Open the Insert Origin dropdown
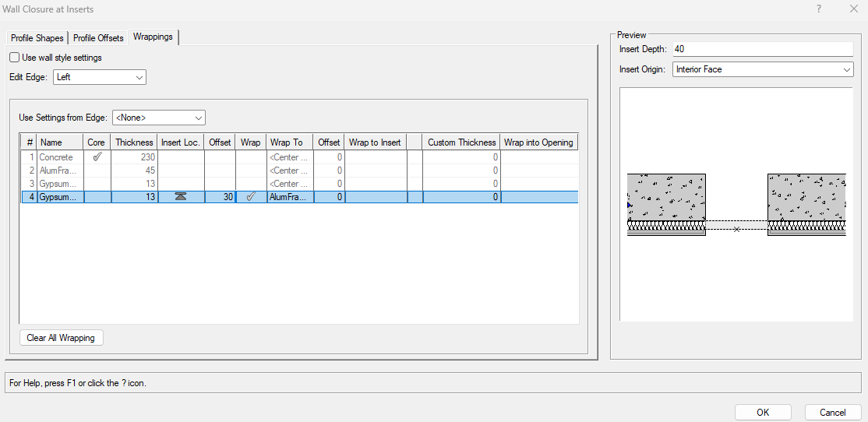The width and height of the screenshot is (868, 422). [763, 69]
